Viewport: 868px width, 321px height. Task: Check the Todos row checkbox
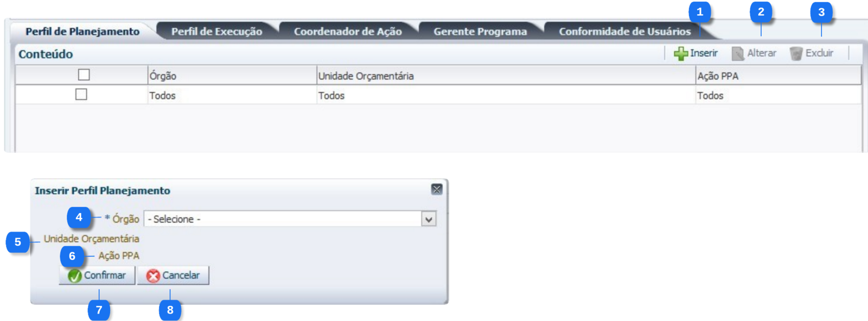81,94
